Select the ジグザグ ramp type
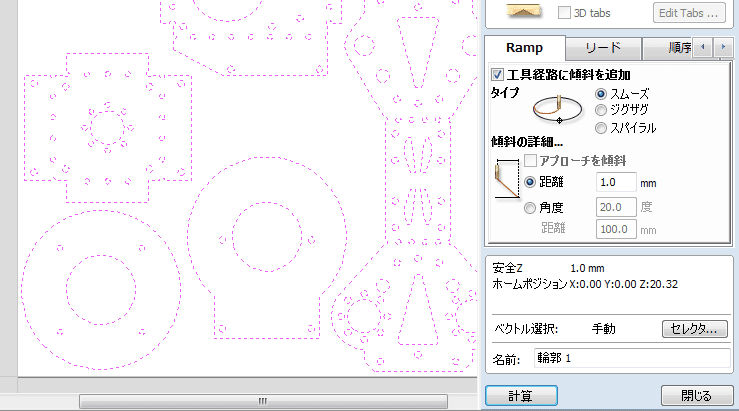This screenshot has width=739, height=411. click(x=601, y=110)
